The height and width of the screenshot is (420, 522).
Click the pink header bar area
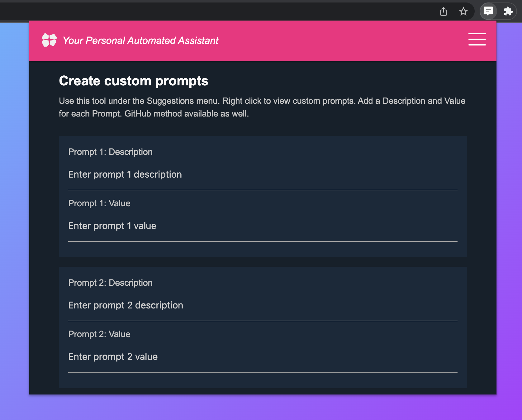(x=343, y=41)
